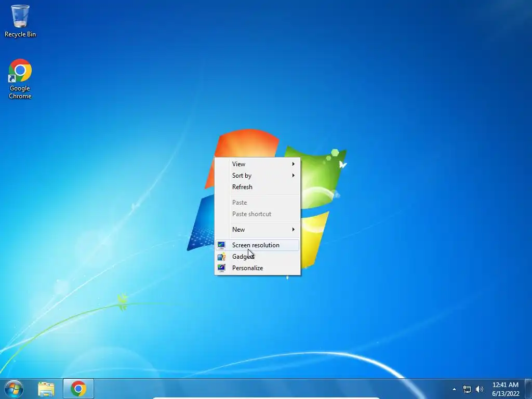The width and height of the screenshot is (532, 399).
Task: Click the Screen resolution monitor icon
Action: [221, 245]
